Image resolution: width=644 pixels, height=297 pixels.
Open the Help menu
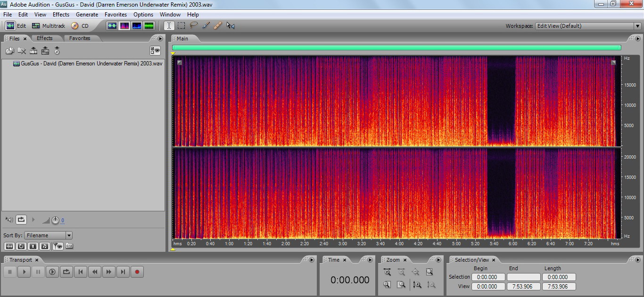pos(193,15)
